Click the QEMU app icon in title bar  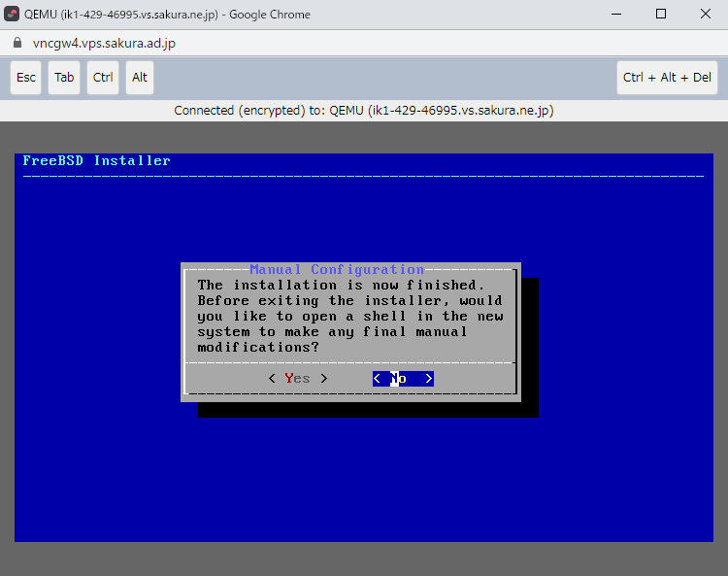coord(12,14)
